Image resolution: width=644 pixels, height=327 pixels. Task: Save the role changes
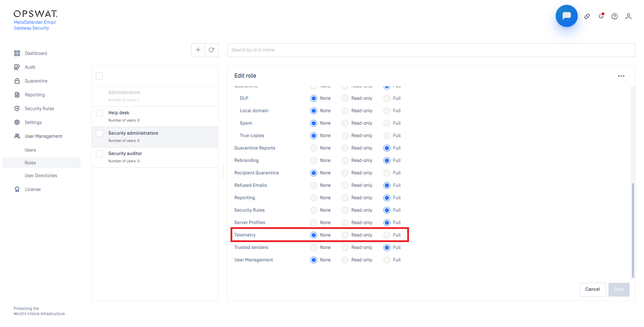(619, 289)
